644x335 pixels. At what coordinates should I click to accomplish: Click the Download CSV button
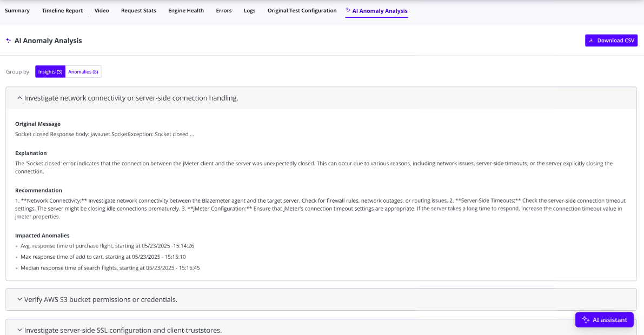pyautogui.click(x=611, y=41)
